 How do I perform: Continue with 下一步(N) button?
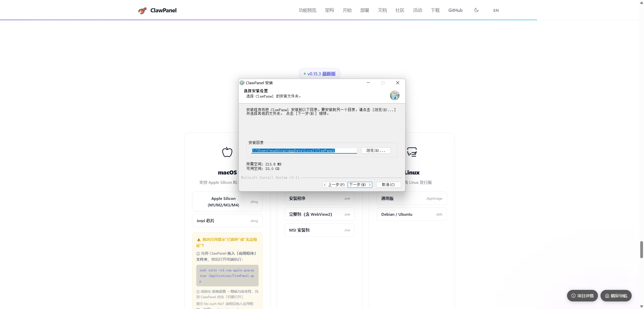(360, 185)
